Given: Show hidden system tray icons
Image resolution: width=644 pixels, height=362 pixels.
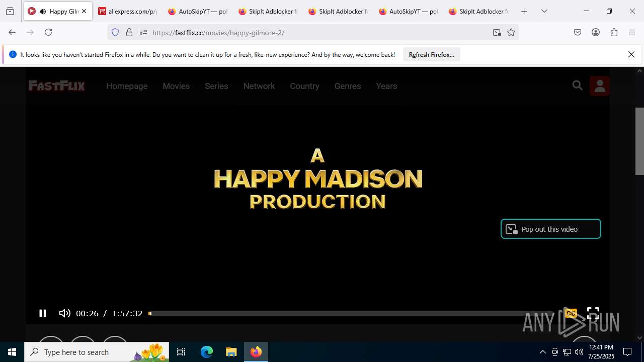Looking at the screenshot, I should pyautogui.click(x=543, y=352).
